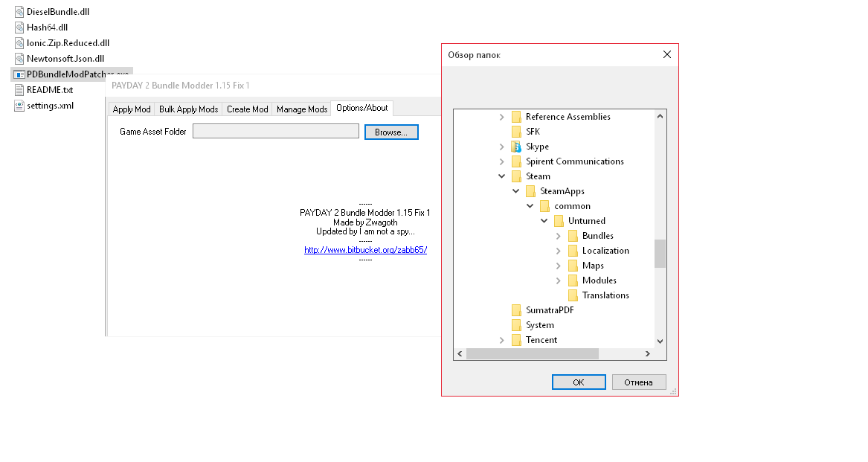Click the folder tree vertical scrollbar thumb
Image resolution: width=868 pixels, height=462 pixels.
660,254
